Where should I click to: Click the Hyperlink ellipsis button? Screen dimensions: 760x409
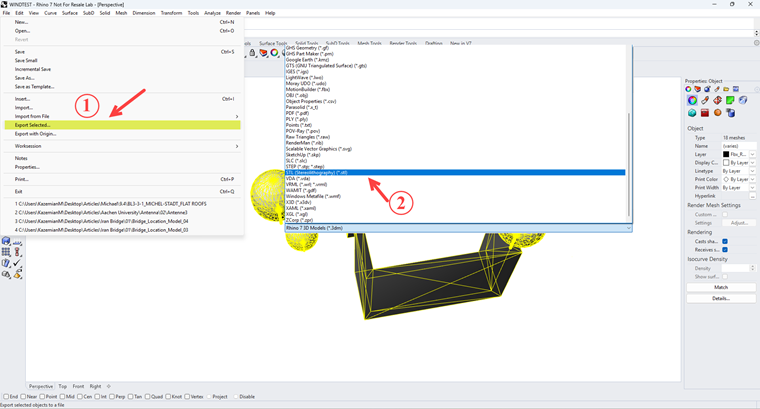click(x=752, y=196)
